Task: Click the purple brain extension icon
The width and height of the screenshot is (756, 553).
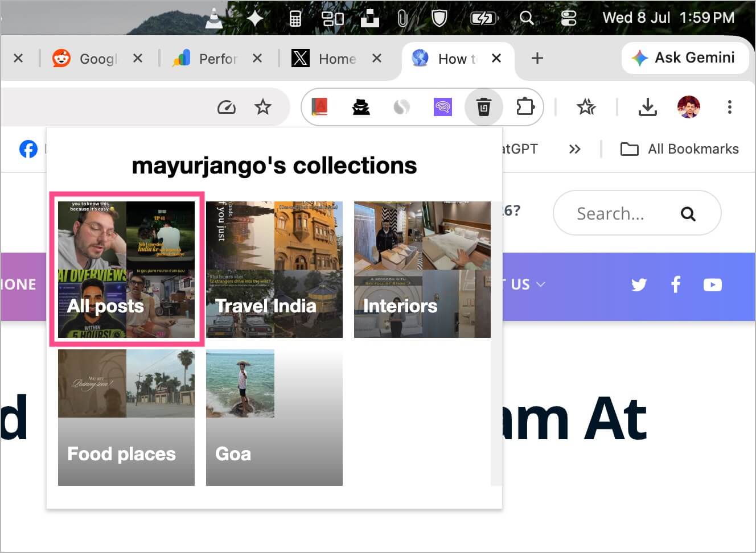Action: 443,107
